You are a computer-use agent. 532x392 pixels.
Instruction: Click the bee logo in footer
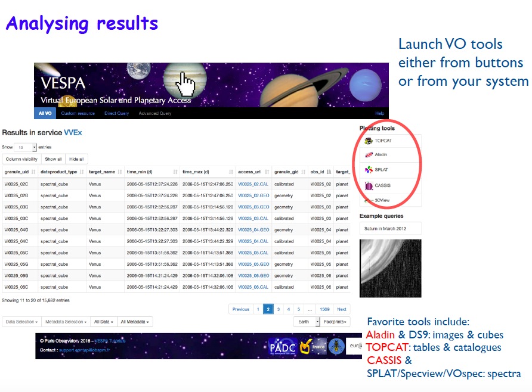[336, 346]
